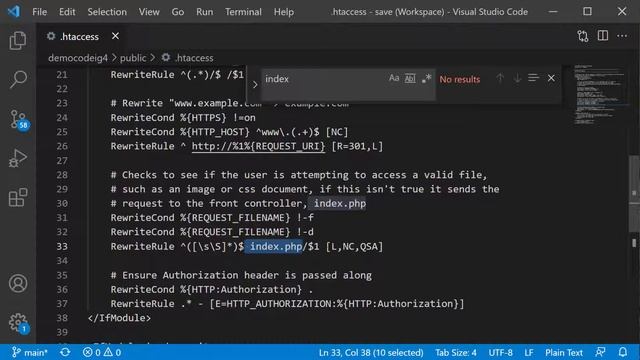
Task: Open problems: 0 errors 0 warnings
Action: 102,352
